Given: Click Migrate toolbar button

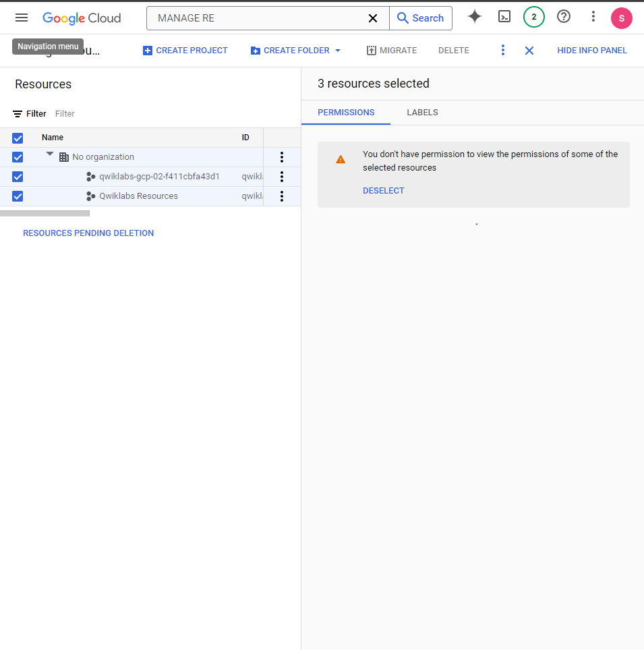Looking at the screenshot, I should 392,51.
